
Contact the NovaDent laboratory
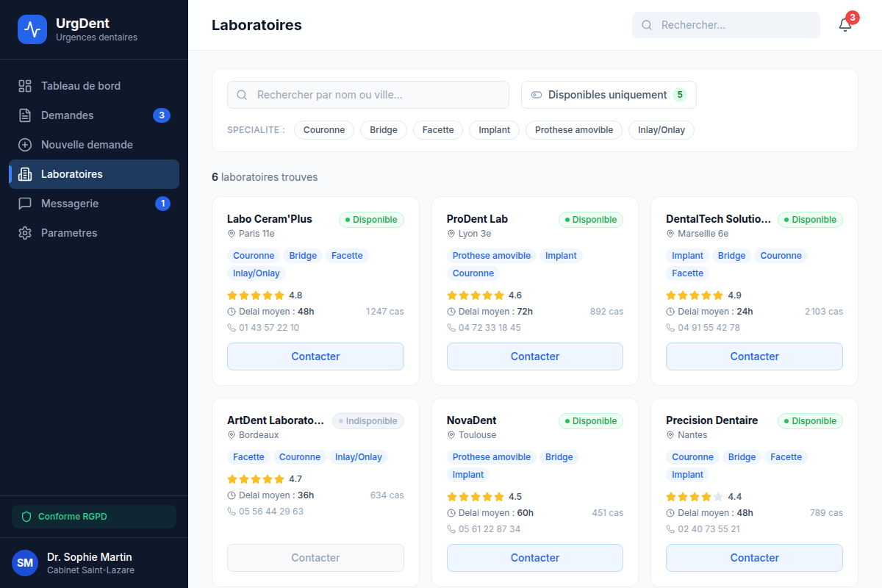click(535, 558)
